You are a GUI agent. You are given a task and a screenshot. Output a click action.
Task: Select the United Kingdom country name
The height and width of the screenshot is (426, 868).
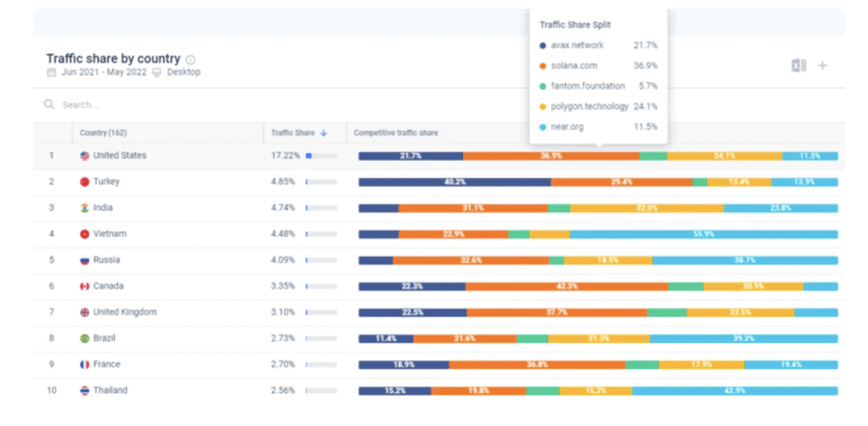[x=125, y=312]
